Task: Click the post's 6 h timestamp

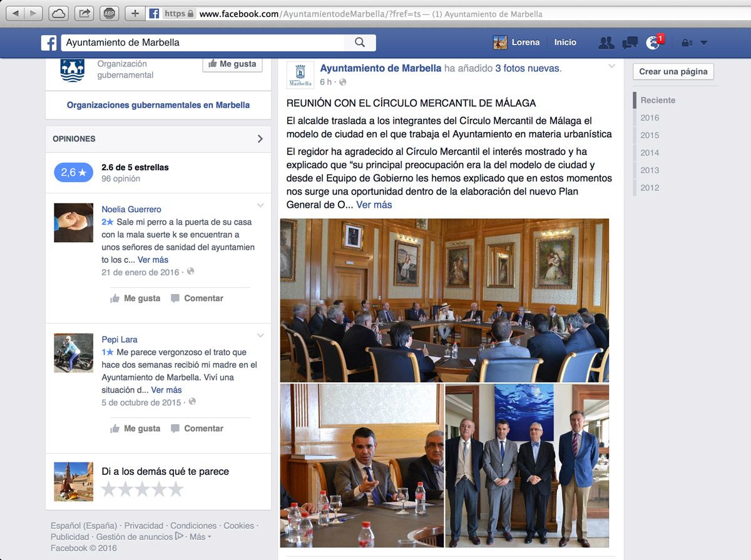Action: pos(325,82)
